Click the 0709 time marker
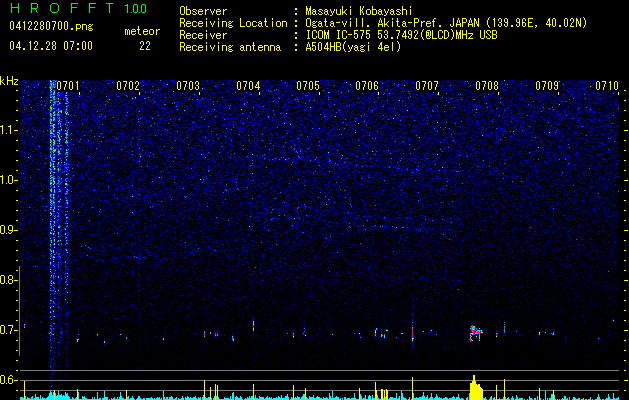This screenshot has width=629, height=400. point(547,85)
